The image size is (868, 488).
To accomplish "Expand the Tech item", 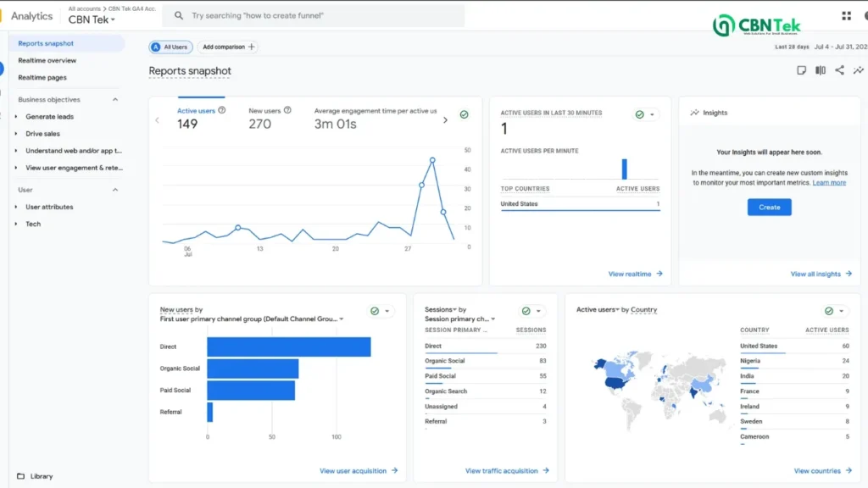I will (x=16, y=224).
